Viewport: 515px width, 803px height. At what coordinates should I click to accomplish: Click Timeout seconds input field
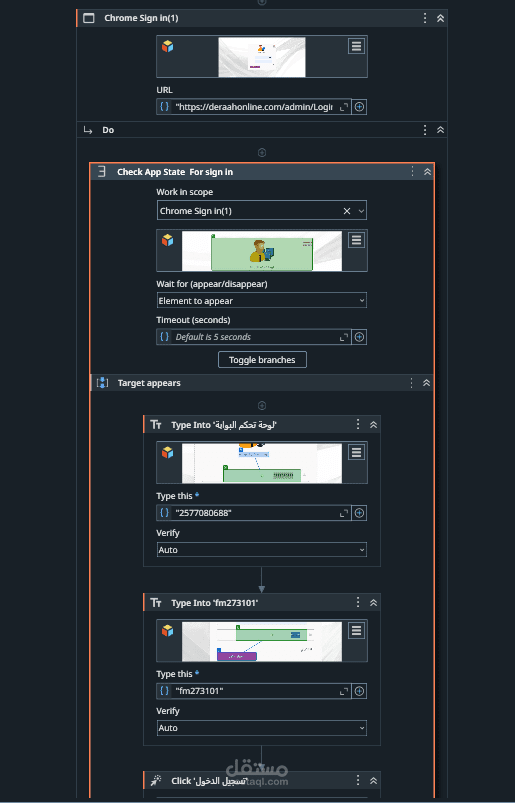tap(253, 337)
